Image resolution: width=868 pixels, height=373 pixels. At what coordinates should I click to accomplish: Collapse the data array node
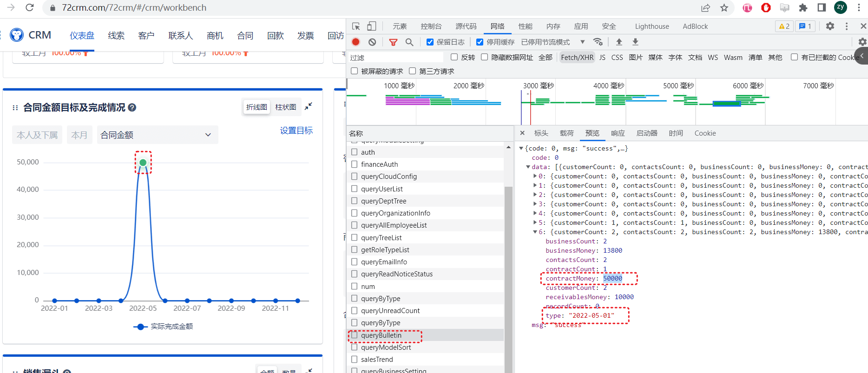[x=528, y=167]
